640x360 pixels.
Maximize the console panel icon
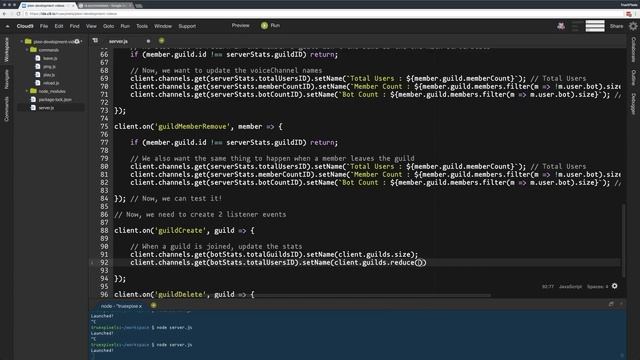point(611,304)
